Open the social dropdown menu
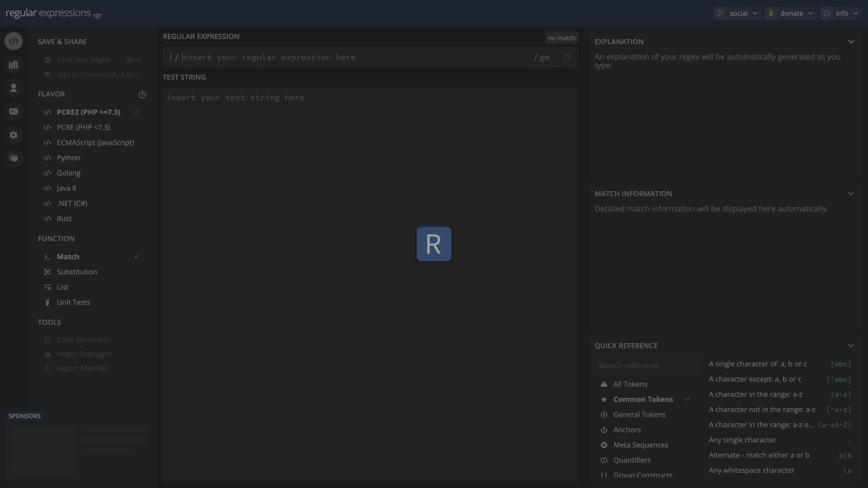The height and width of the screenshot is (488, 868). click(737, 13)
